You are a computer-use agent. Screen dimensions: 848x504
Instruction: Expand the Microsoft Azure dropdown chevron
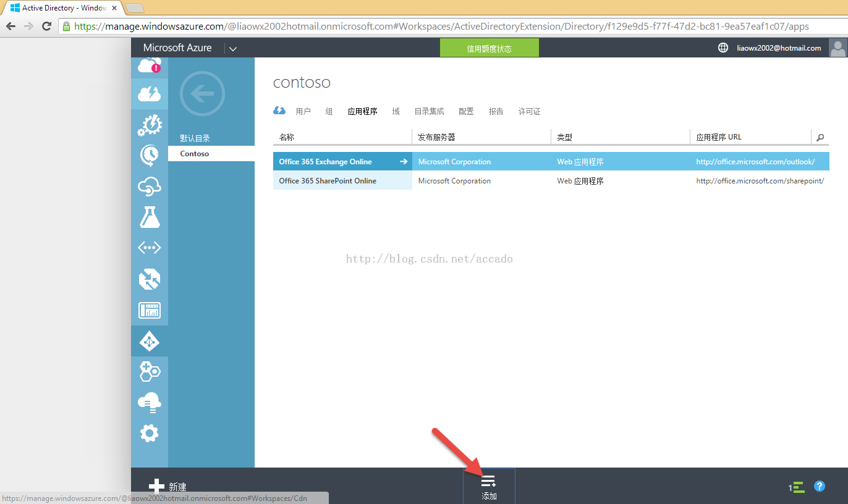(x=232, y=48)
